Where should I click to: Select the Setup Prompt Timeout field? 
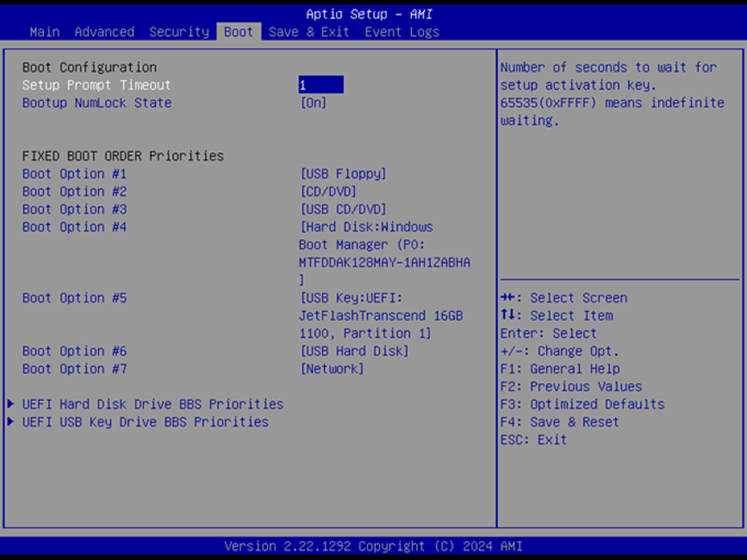pos(321,84)
